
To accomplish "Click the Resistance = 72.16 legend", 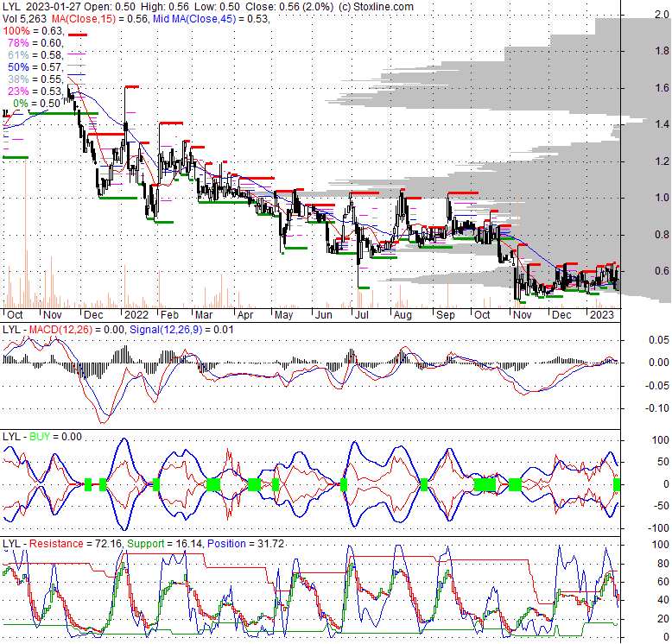I will [76, 544].
